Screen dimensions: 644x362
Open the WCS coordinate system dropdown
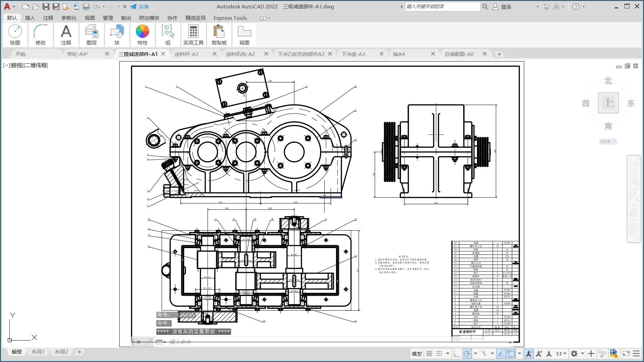608,141
